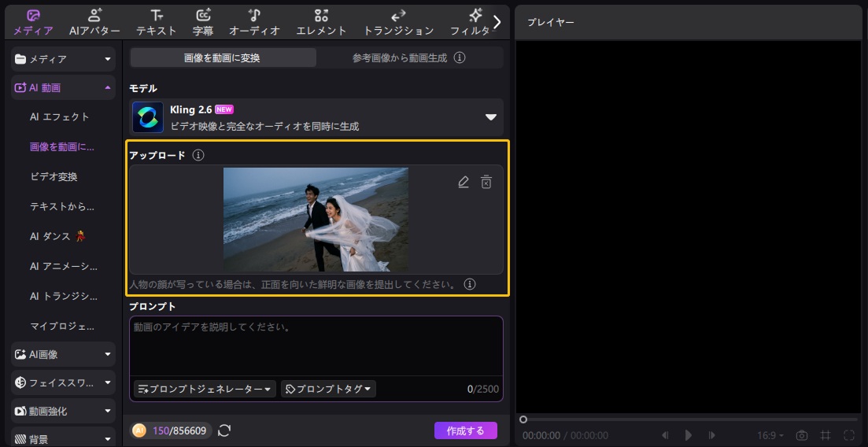Expand the 動画強化 sidebar section

pos(63,411)
